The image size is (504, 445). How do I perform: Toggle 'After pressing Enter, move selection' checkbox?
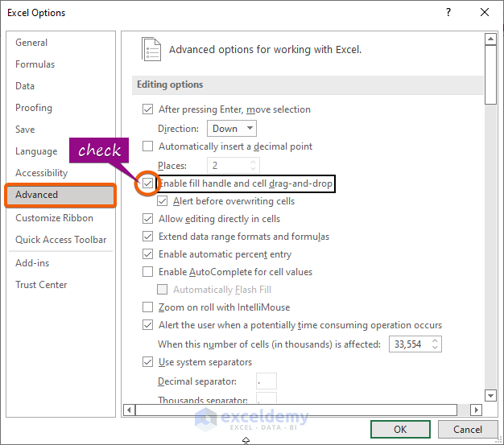(147, 109)
